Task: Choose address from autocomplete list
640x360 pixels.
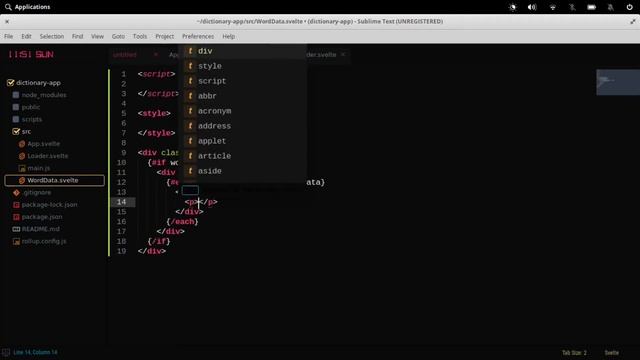Action: (x=242, y=126)
